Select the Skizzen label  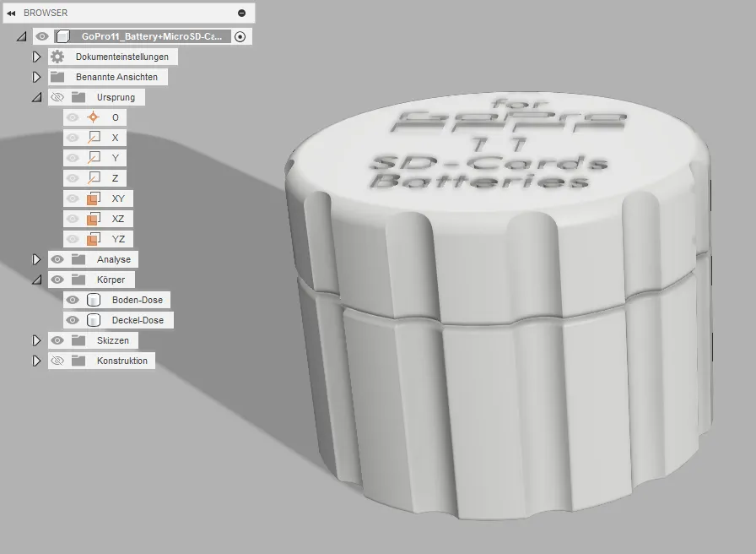[113, 340]
